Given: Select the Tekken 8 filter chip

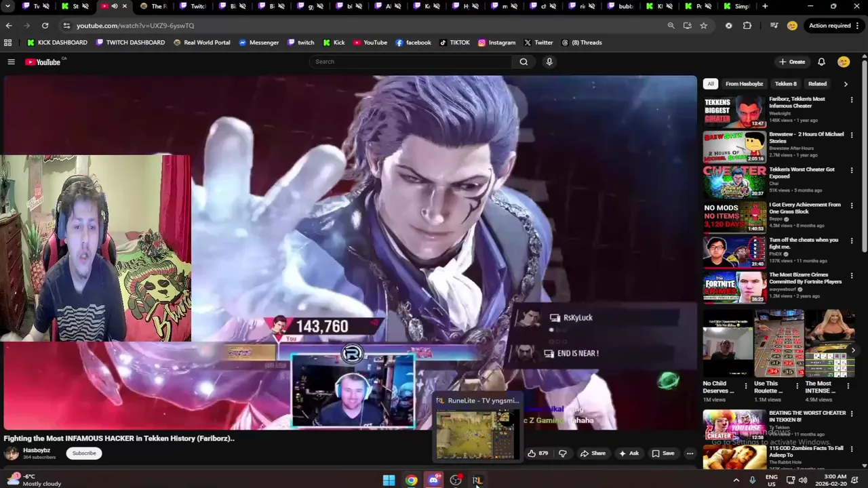Looking at the screenshot, I should point(785,84).
